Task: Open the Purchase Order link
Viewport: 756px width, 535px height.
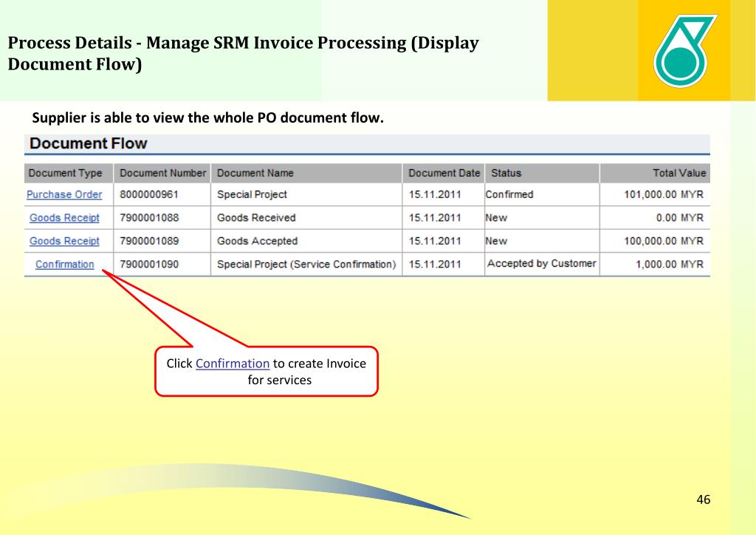Action: 64,194
